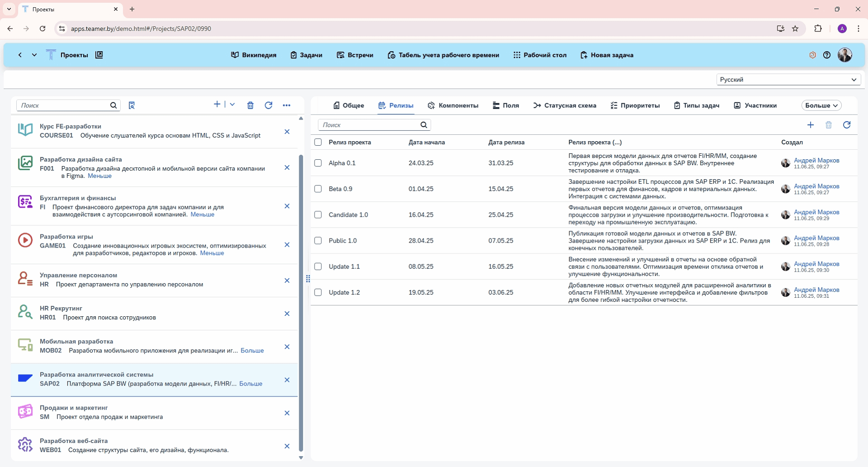868x467 pixels.
Task: Switch to the Компоненты tab
Action: pyautogui.click(x=453, y=105)
